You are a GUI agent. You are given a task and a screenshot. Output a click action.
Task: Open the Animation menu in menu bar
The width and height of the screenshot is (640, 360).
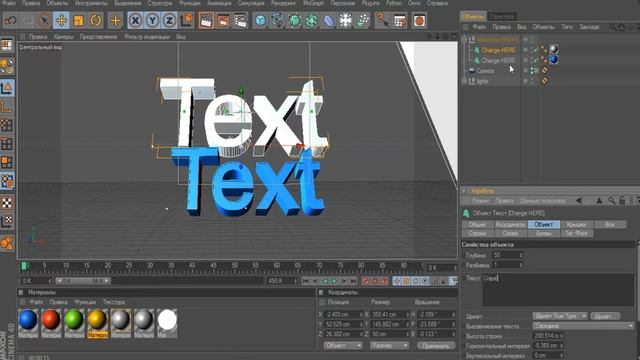[x=219, y=3]
